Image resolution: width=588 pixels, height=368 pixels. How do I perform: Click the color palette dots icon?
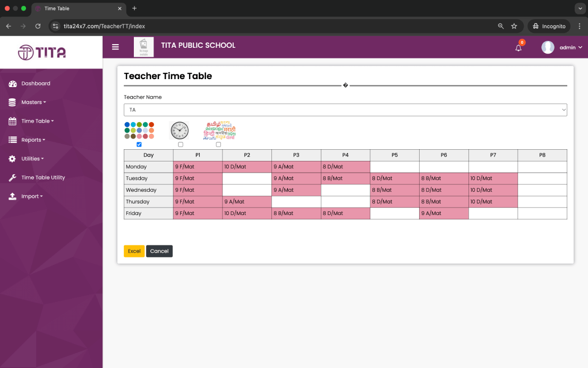coord(139,131)
